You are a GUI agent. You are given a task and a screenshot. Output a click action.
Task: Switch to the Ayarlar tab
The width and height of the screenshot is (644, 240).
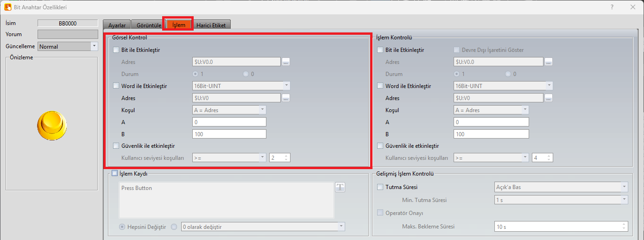[x=117, y=25]
